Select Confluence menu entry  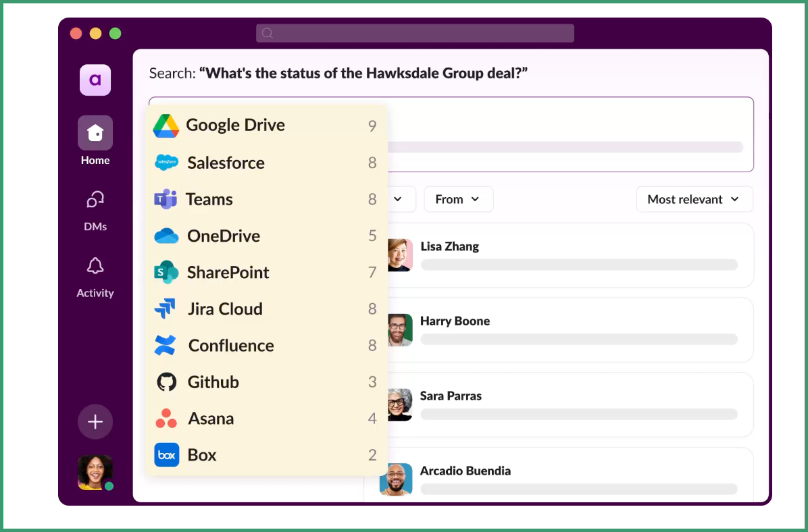pyautogui.click(x=266, y=345)
